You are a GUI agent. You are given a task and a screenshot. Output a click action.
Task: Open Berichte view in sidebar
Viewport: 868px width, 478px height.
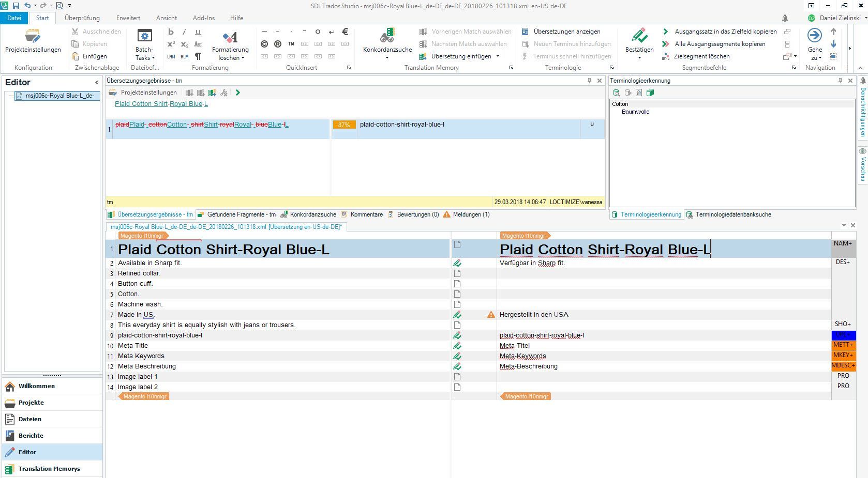(x=52, y=436)
